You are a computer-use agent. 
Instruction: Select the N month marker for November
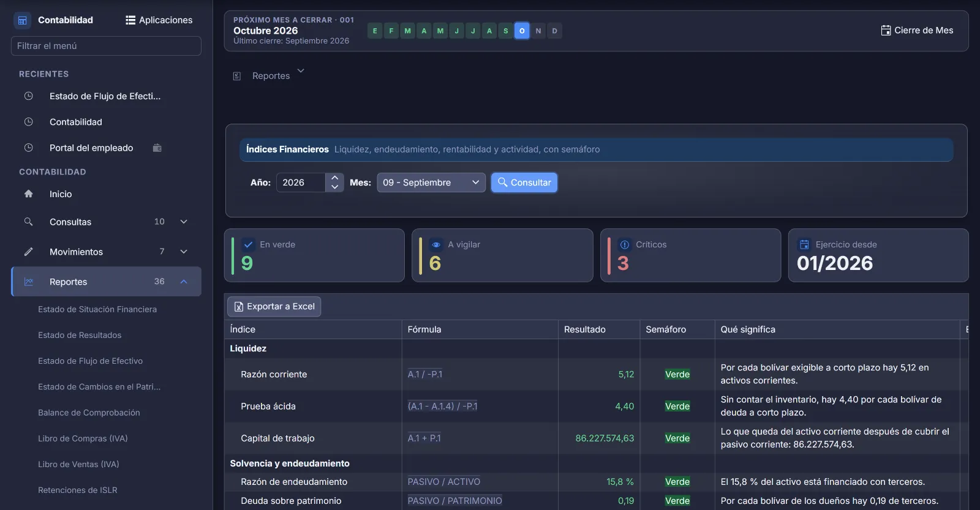[538, 31]
